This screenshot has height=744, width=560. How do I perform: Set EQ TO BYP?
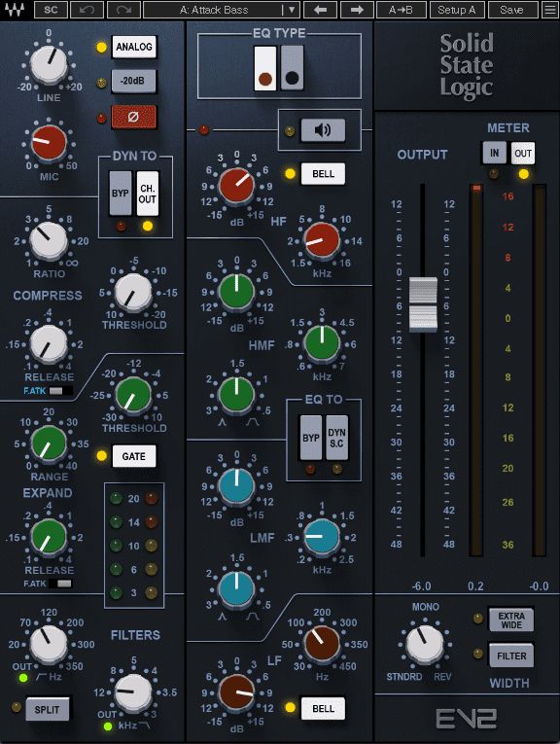pyautogui.click(x=311, y=438)
